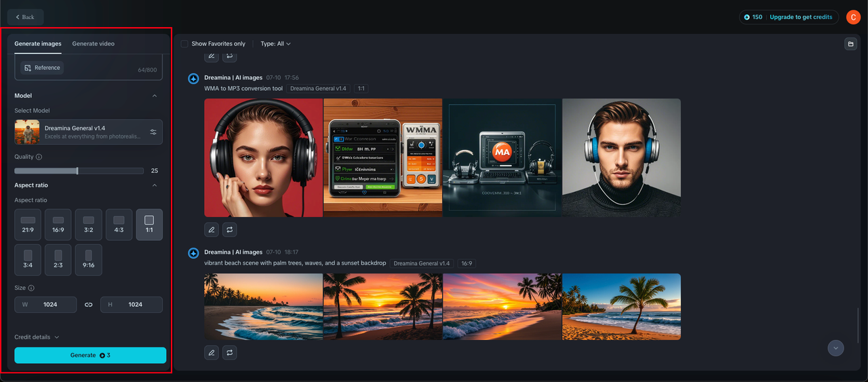This screenshot has width=868, height=382.
Task: Select 1:1 aspect ratio
Action: 149,225
